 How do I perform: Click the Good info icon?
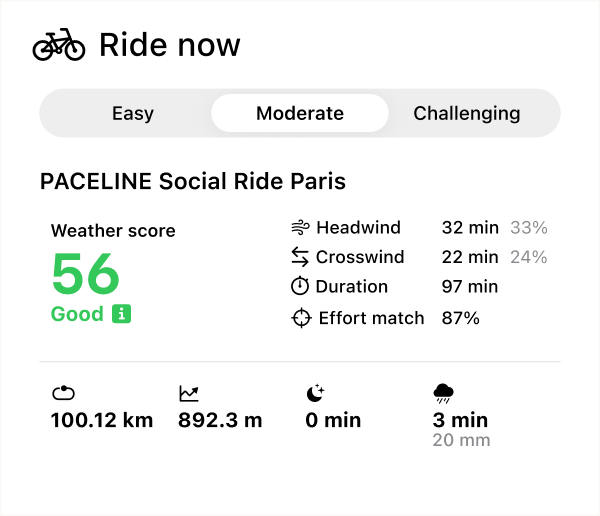(x=122, y=314)
